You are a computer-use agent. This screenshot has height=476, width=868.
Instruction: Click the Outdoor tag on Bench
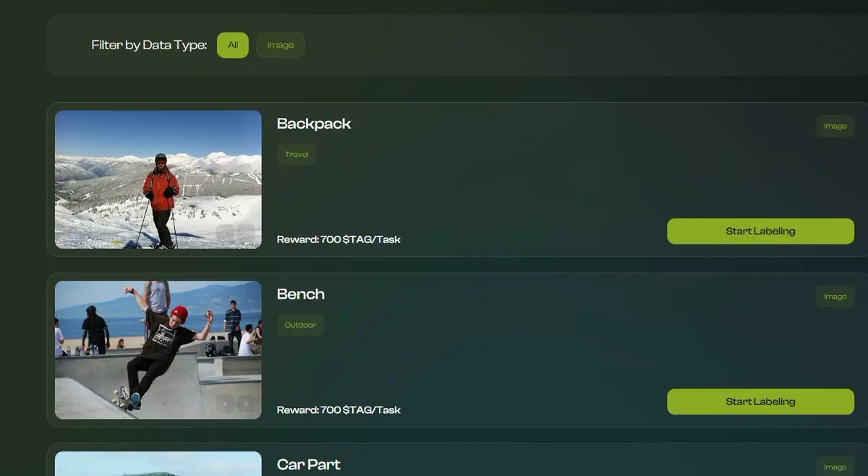[300, 325]
